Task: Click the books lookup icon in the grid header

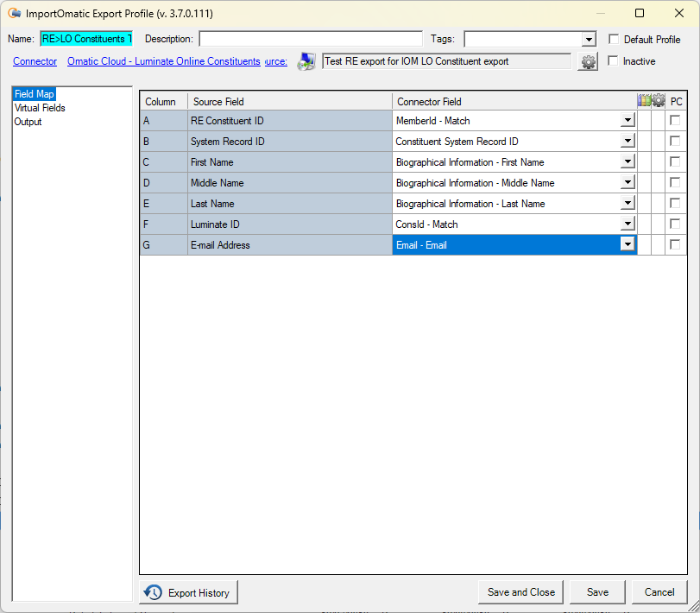Action: click(x=645, y=99)
